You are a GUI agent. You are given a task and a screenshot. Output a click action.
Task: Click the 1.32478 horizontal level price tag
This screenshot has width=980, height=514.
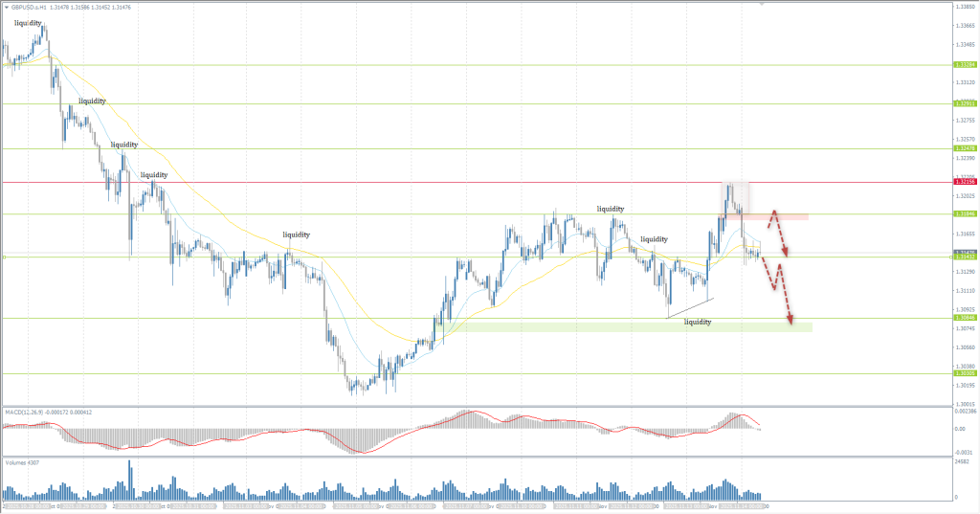click(964, 148)
